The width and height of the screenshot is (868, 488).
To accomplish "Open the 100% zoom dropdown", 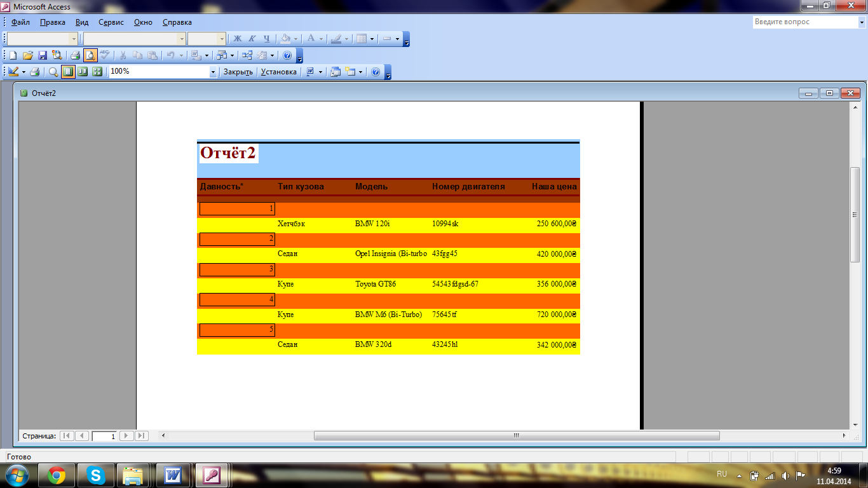I will (x=213, y=72).
